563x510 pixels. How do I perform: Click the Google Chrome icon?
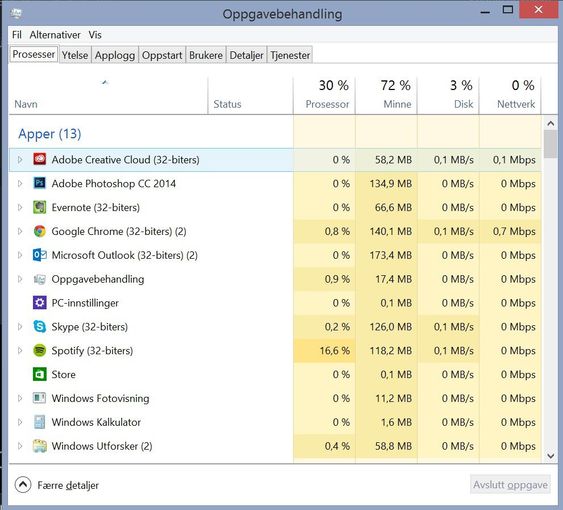[39, 231]
